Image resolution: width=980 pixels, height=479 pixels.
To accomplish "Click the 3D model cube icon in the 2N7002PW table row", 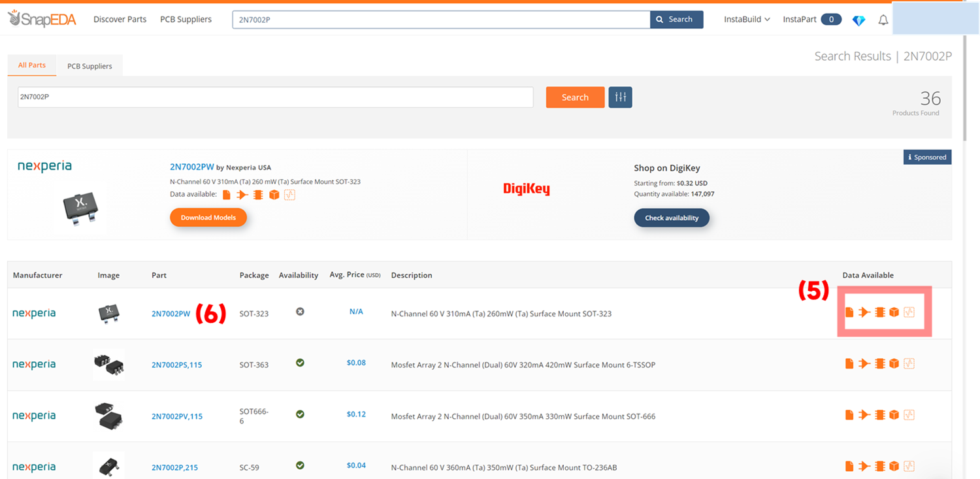I will click(894, 312).
